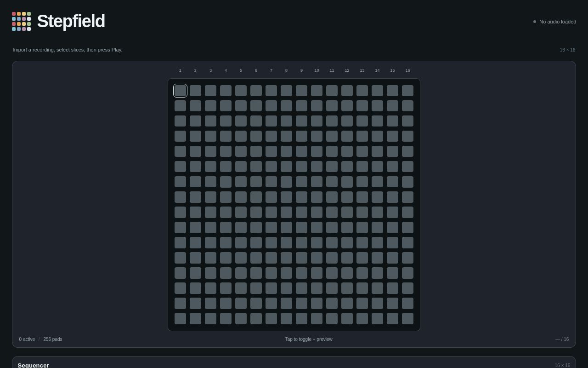Click the "16 × 16" label in Sequencer header
Viewport: 588px width, 368px height.
click(562, 365)
